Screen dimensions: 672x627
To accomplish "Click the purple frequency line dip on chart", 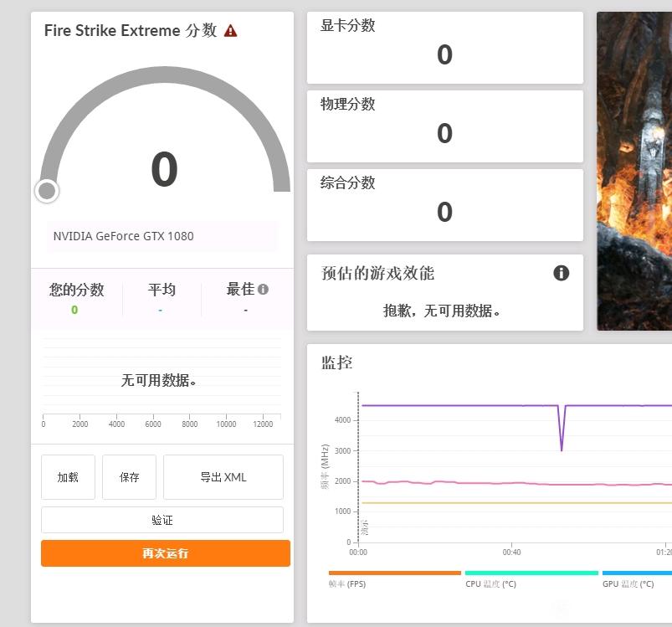I will [x=562, y=429].
